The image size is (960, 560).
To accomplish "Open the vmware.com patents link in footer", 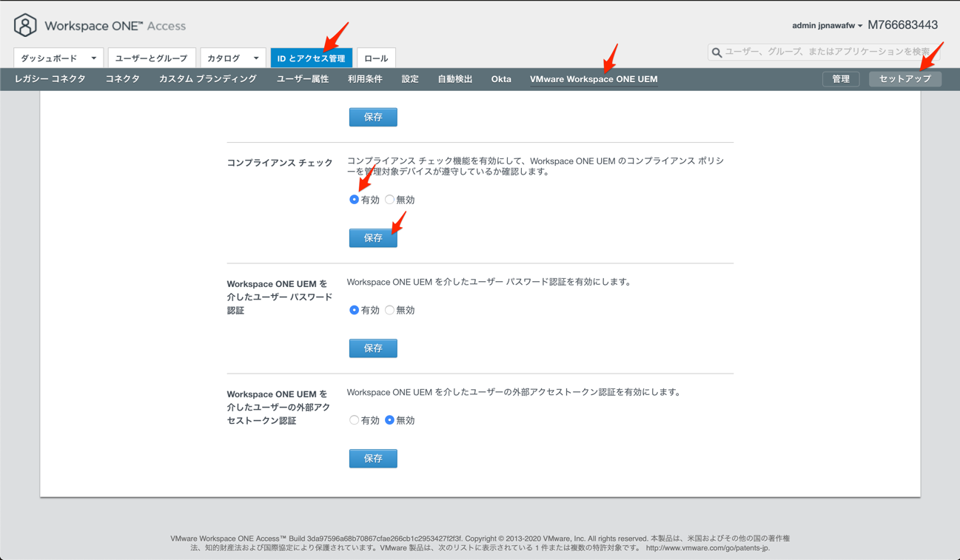I will coord(707,548).
